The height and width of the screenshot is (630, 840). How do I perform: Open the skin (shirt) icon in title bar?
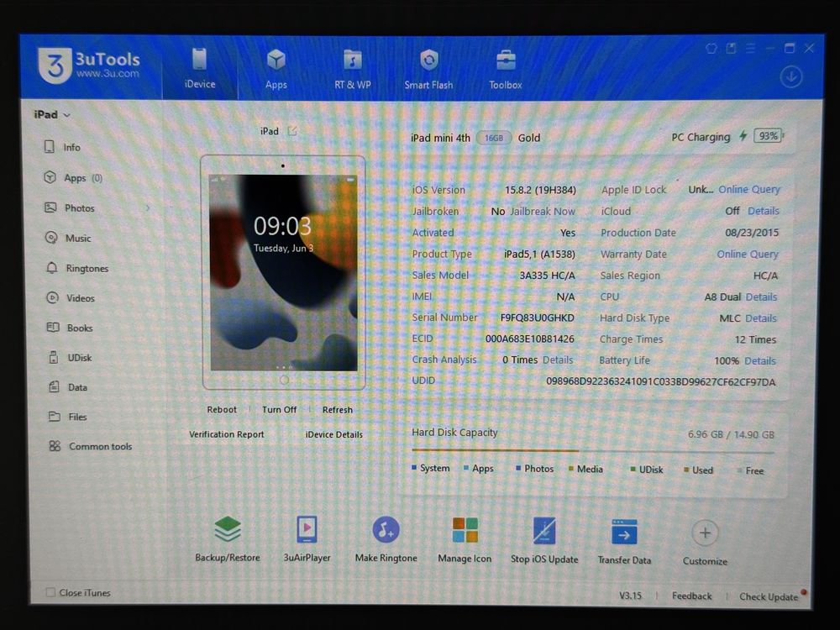click(711, 49)
